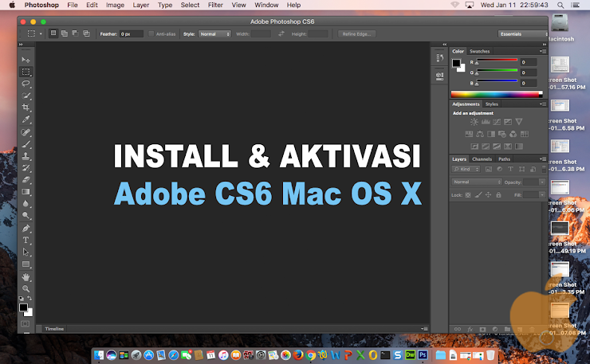Choose Intersect with selection mode
Image resolution: width=590 pixels, height=364 pixels.
point(86,33)
